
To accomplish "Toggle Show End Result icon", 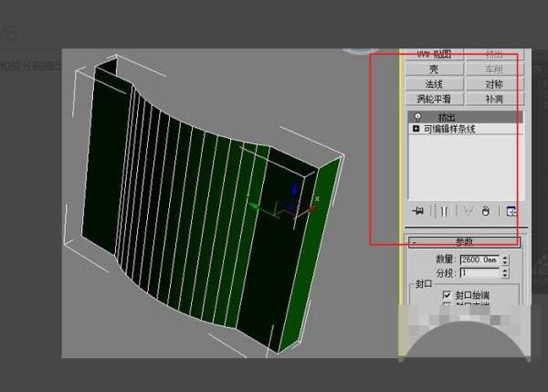I will [x=442, y=210].
